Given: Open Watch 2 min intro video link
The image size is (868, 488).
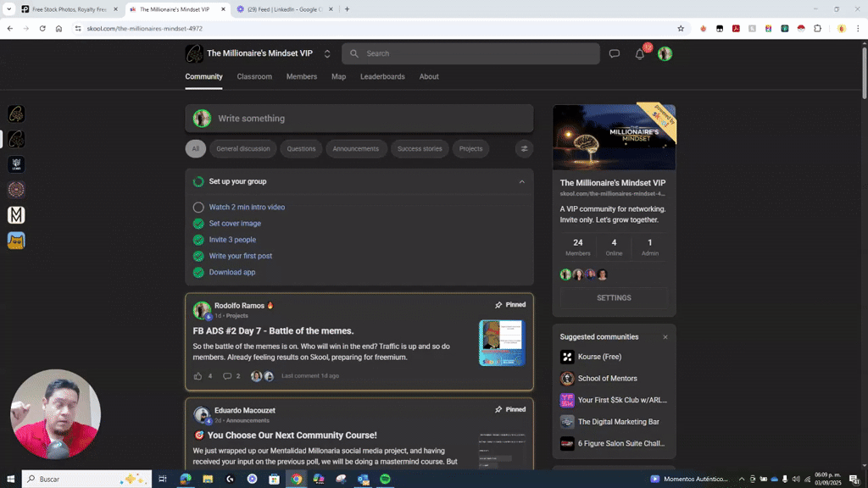Looking at the screenshot, I should point(247,207).
